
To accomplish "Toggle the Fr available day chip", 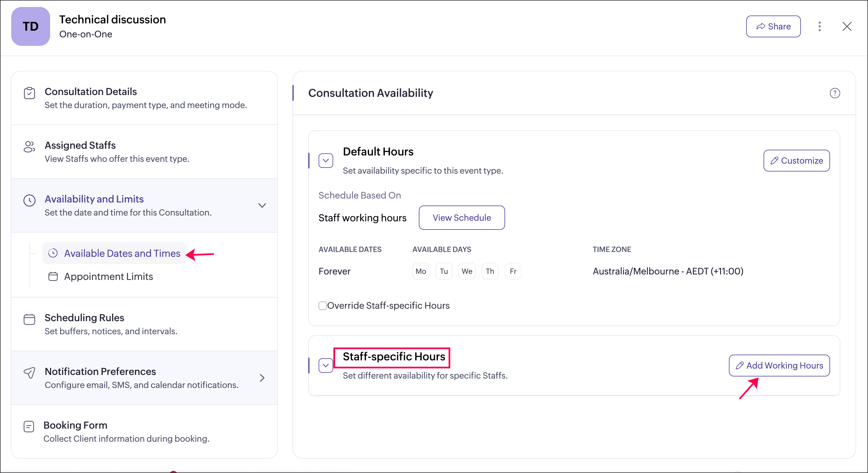I will point(513,271).
